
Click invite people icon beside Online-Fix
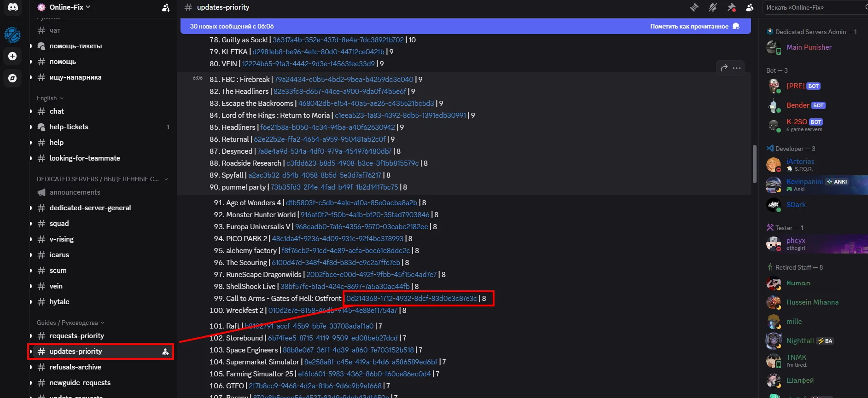(166, 7)
